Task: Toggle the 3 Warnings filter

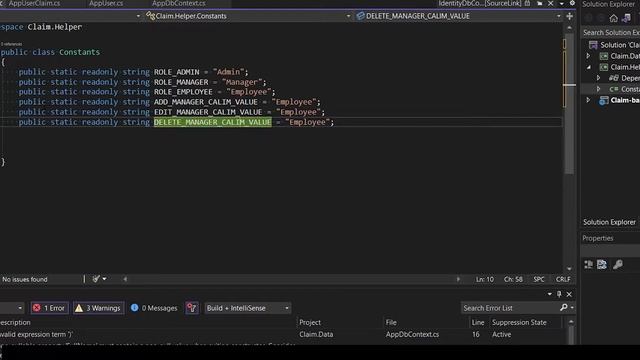Action: [98, 308]
